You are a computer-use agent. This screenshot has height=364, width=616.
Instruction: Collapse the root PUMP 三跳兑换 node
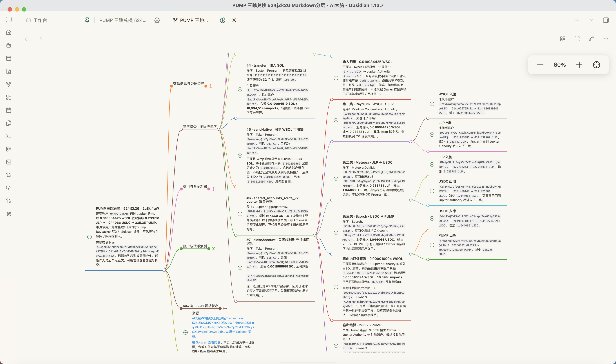coord(90,237)
